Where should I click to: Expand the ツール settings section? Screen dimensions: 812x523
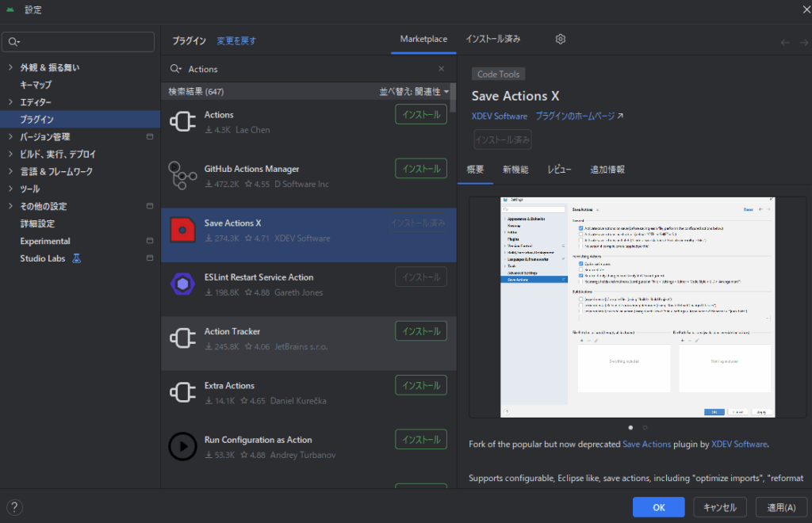click(x=10, y=189)
